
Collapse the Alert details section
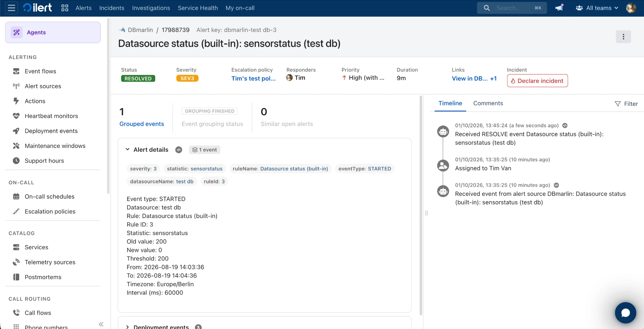(128, 150)
